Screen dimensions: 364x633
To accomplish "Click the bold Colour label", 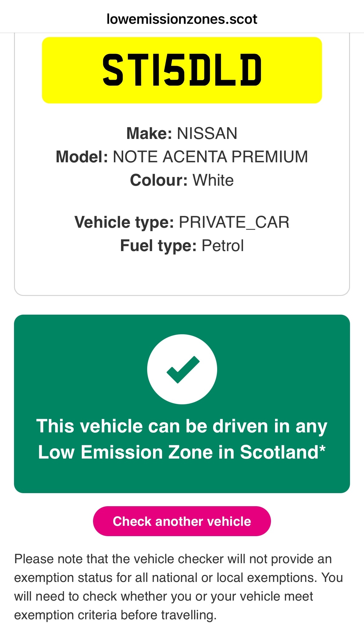I will (x=159, y=180).
